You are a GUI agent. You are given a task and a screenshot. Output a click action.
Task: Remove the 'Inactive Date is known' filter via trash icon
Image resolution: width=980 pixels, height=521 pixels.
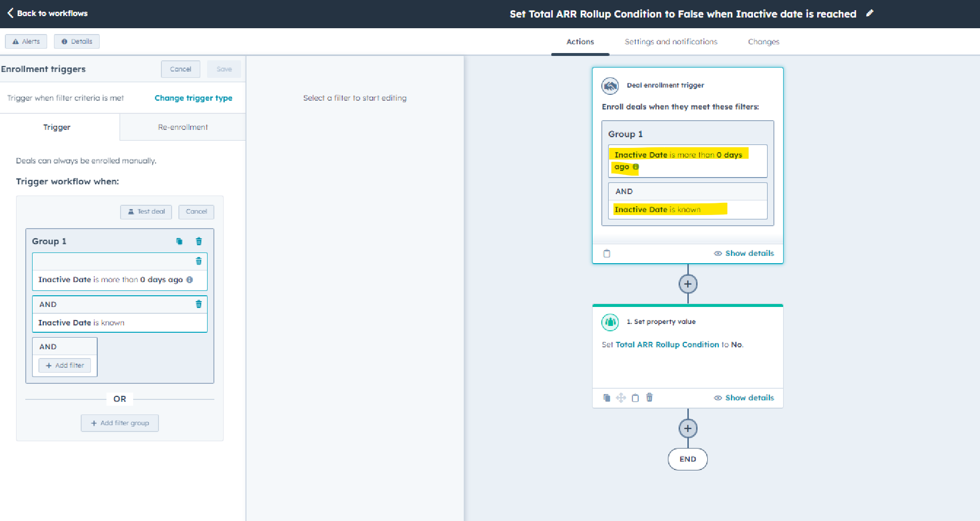(199, 304)
